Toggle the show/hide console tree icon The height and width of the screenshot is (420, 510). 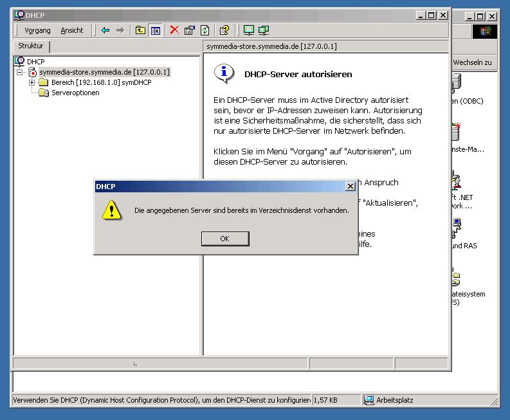click(156, 30)
